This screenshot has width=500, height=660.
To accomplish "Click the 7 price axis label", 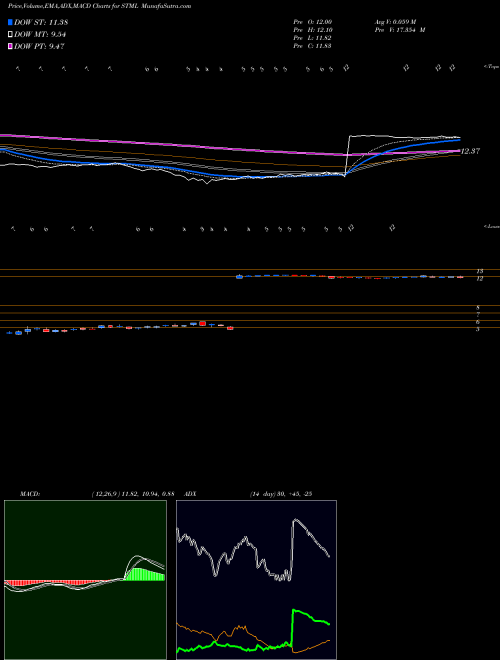I will click(478, 315).
